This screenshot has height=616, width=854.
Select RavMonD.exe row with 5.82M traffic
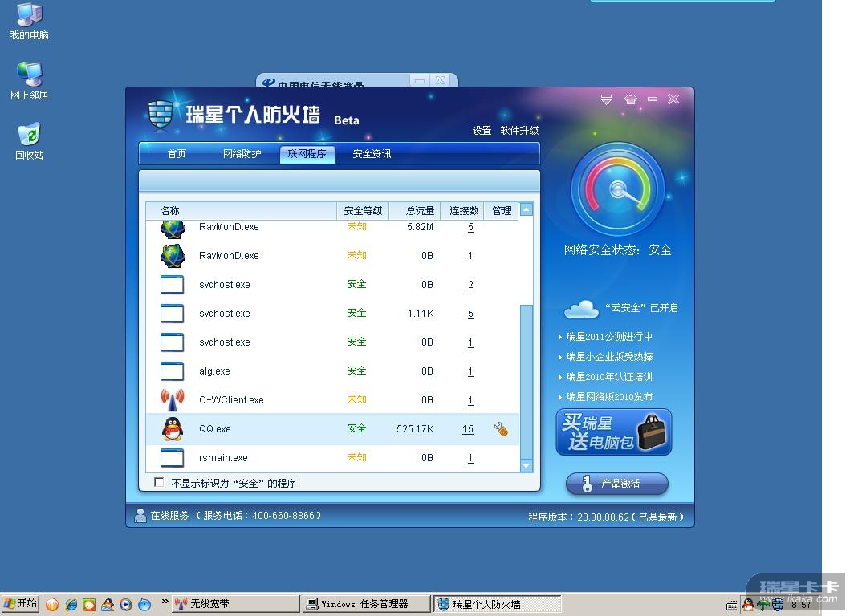pyautogui.click(x=332, y=228)
